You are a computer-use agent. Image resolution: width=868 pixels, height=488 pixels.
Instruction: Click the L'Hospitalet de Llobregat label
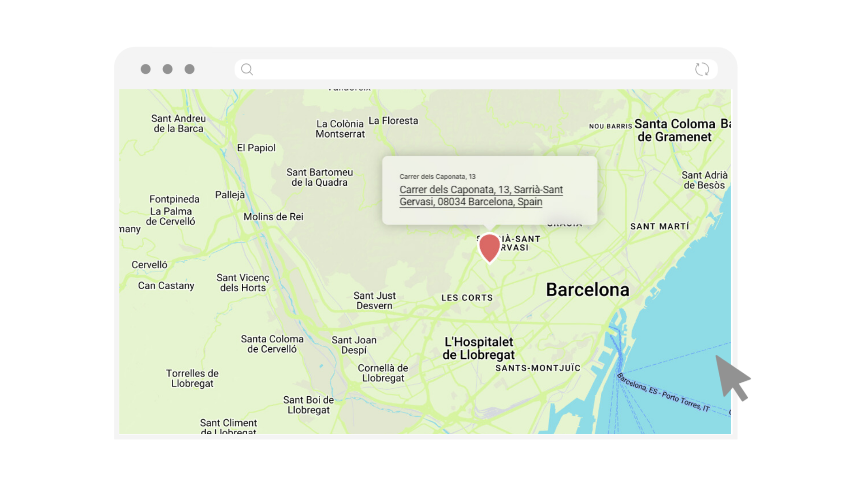[478, 348]
